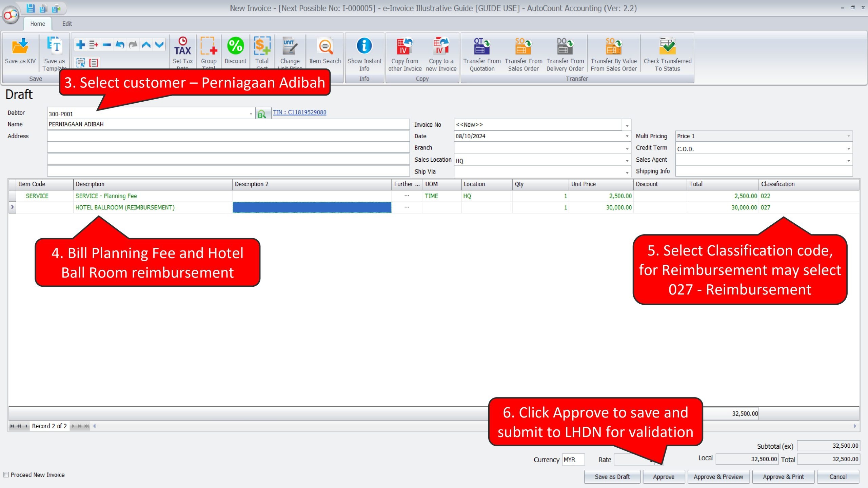This screenshot has height=488, width=868.
Task: Expand the Credit Term dropdown
Action: (x=848, y=149)
